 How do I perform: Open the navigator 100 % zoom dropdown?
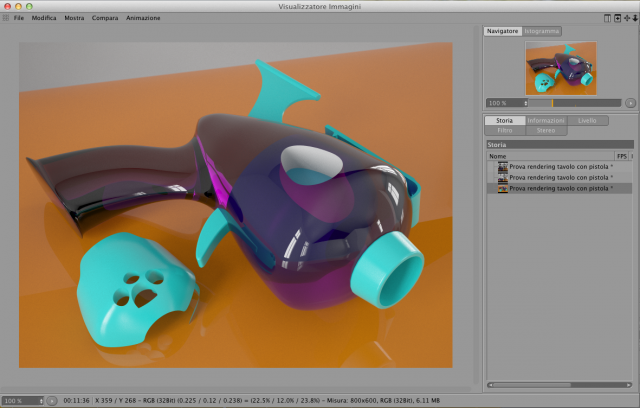pos(507,103)
